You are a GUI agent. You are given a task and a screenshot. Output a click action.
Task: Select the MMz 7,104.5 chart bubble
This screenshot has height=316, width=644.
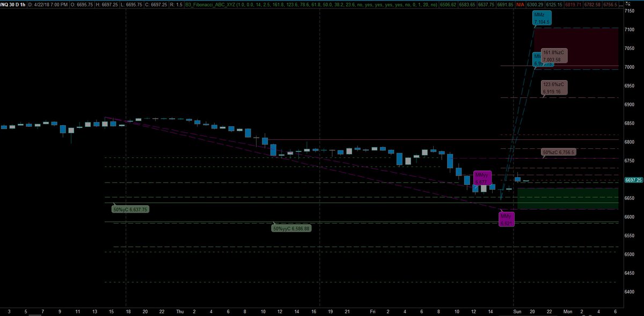tap(542, 18)
